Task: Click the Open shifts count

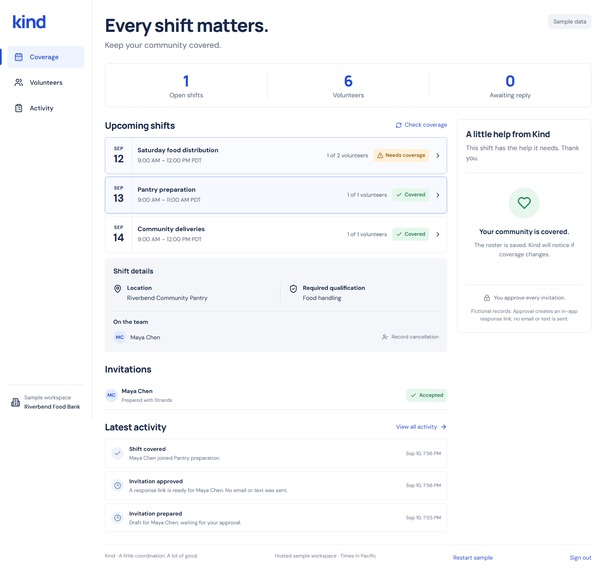Action: [186, 81]
